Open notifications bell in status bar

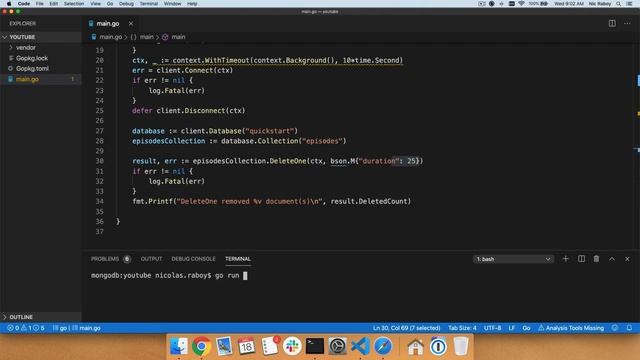pyautogui.click(x=629, y=328)
